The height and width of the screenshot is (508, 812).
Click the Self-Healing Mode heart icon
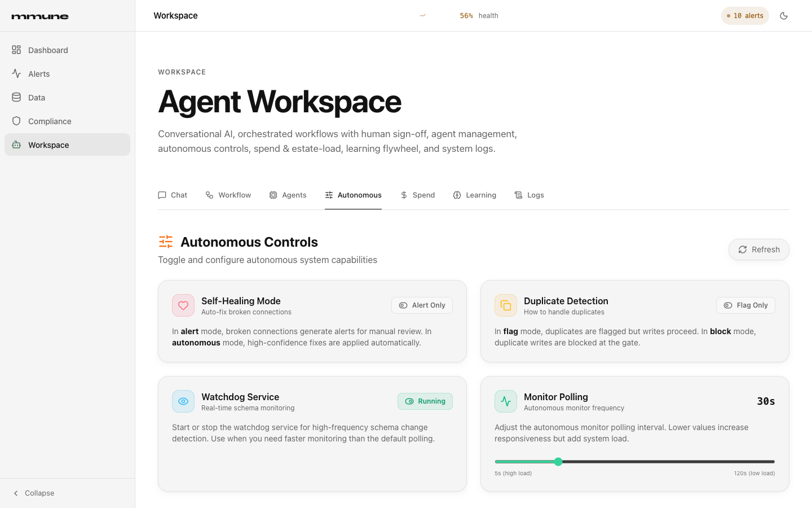(183, 305)
